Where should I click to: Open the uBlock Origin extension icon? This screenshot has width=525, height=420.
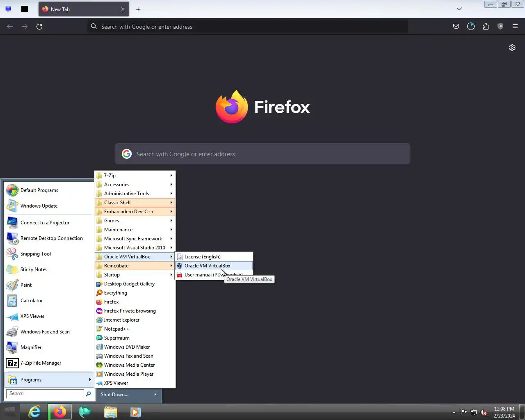[x=500, y=27]
